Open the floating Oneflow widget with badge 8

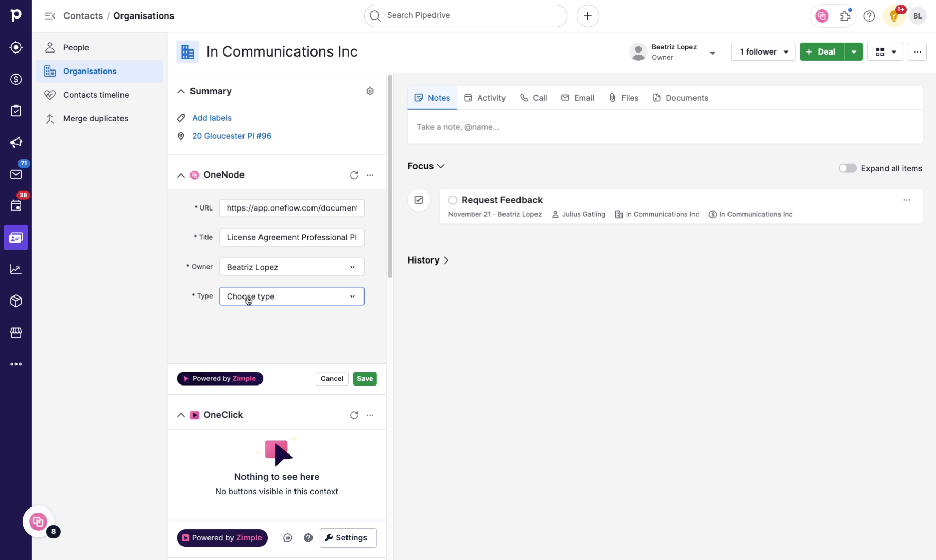pos(39,521)
